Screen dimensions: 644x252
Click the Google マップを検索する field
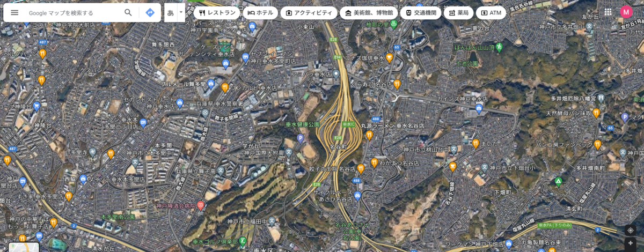[x=72, y=12]
